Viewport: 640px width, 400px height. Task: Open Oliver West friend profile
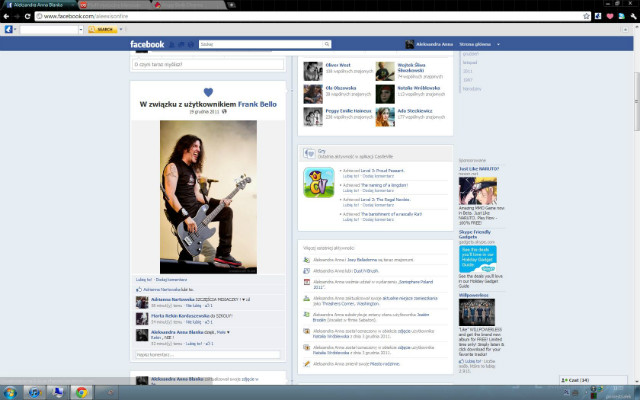tap(338, 65)
